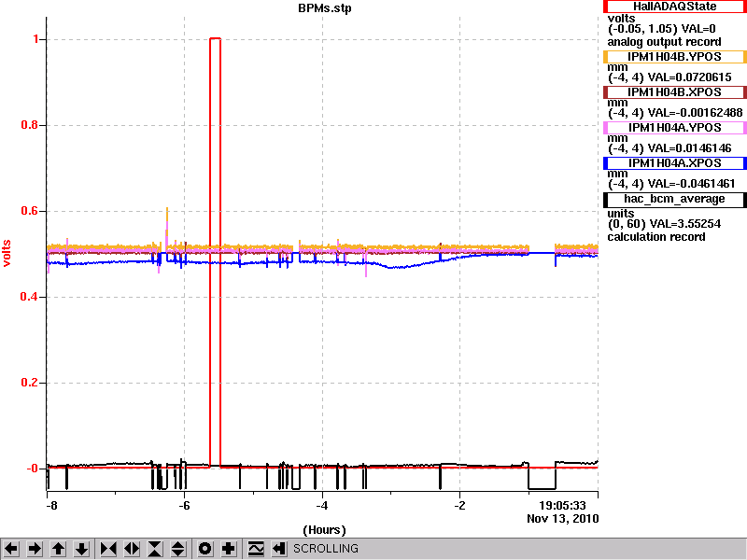Click the '(Hours)' x-axis label
This screenshot has width=747, height=560.
click(324, 530)
